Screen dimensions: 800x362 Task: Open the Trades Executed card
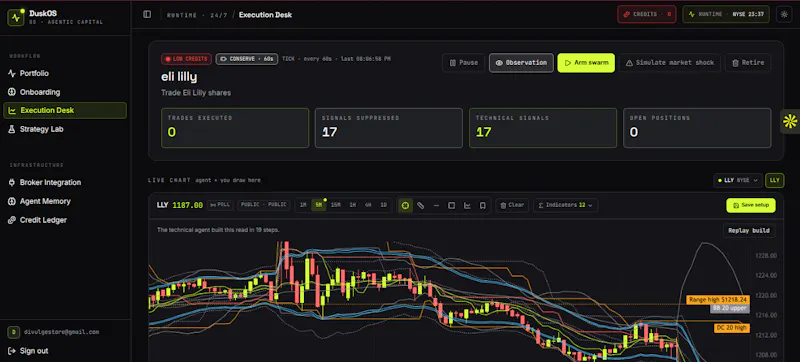pos(235,128)
